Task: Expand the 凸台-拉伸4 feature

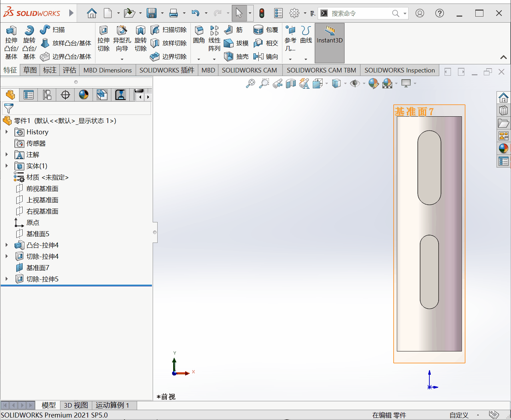Action: point(7,245)
